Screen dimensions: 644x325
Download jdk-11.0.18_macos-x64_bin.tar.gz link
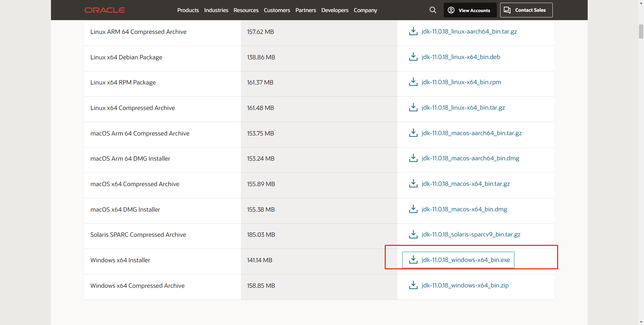pyautogui.click(x=466, y=183)
